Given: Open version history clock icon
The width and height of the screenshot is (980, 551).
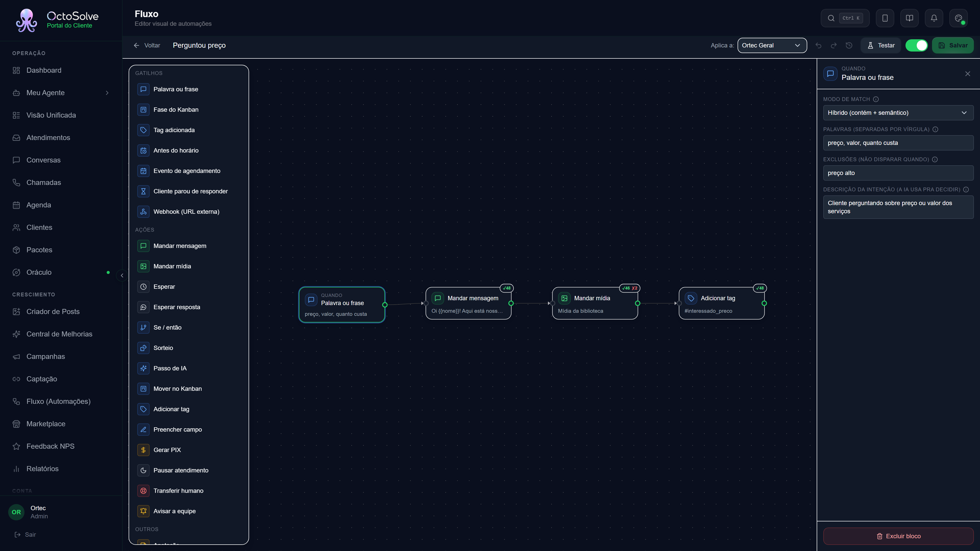Looking at the screenshot, I should 849,46.
